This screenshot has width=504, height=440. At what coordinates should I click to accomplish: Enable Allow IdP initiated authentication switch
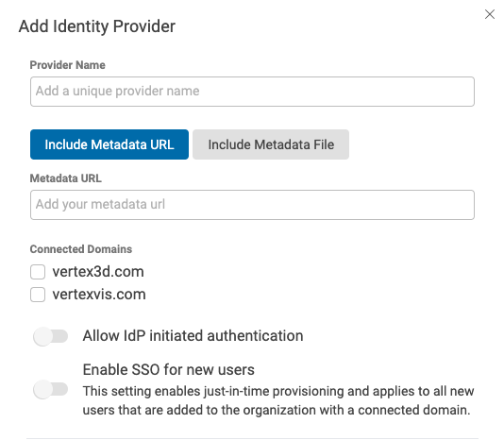[x=50, y=336]
